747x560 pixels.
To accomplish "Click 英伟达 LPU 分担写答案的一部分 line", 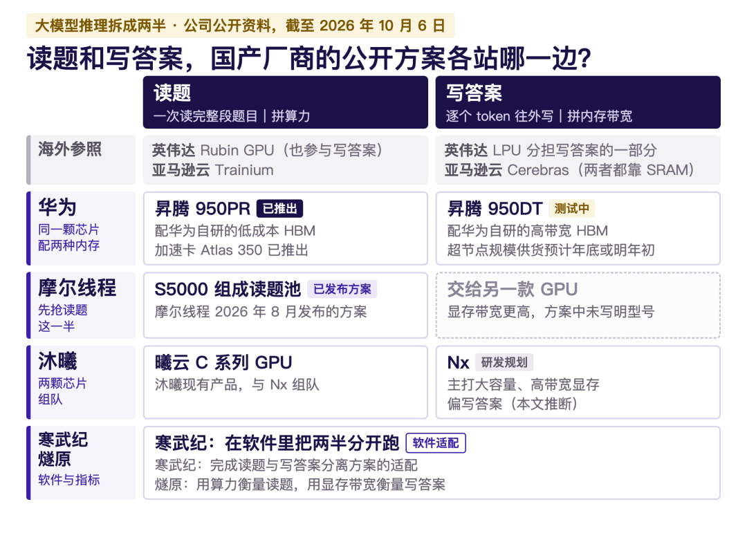I will (x=551, y=150).
